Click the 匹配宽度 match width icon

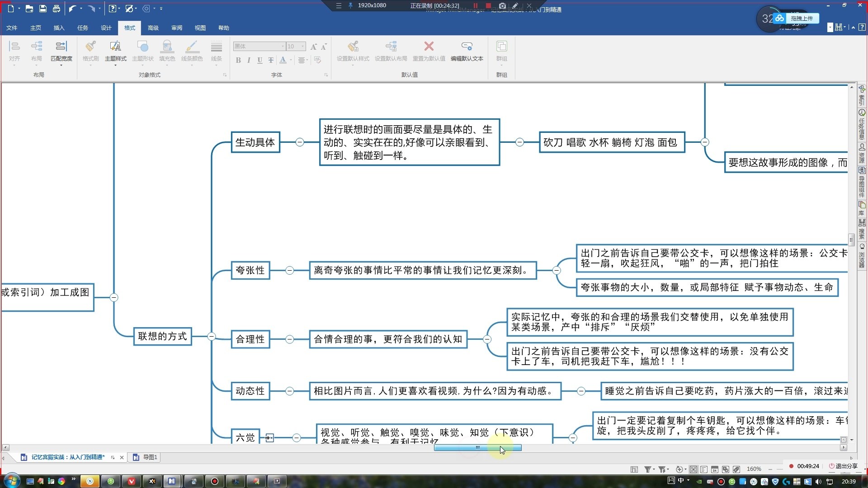coord(61,47)
